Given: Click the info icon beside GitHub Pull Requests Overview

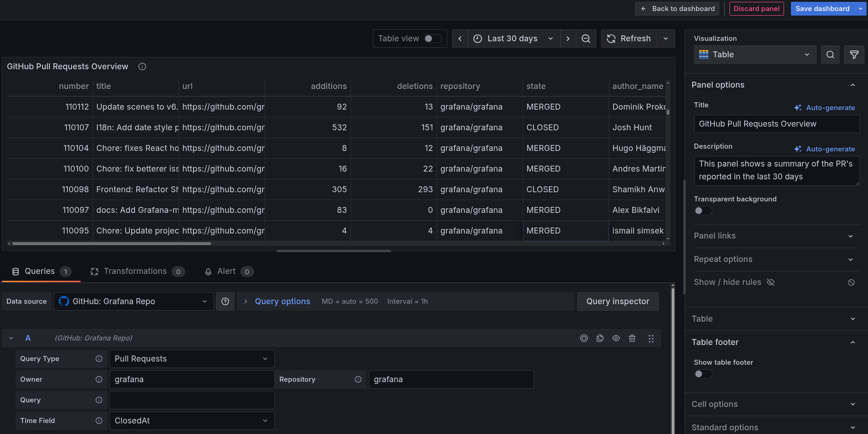Looking at the screenshot, I should coord(142,67).
